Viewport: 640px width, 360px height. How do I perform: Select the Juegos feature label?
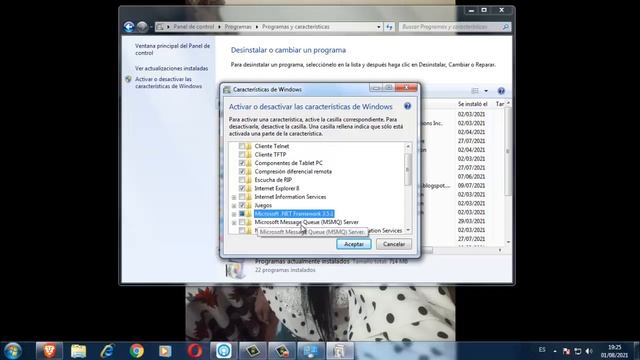click(x=263, y=205)
